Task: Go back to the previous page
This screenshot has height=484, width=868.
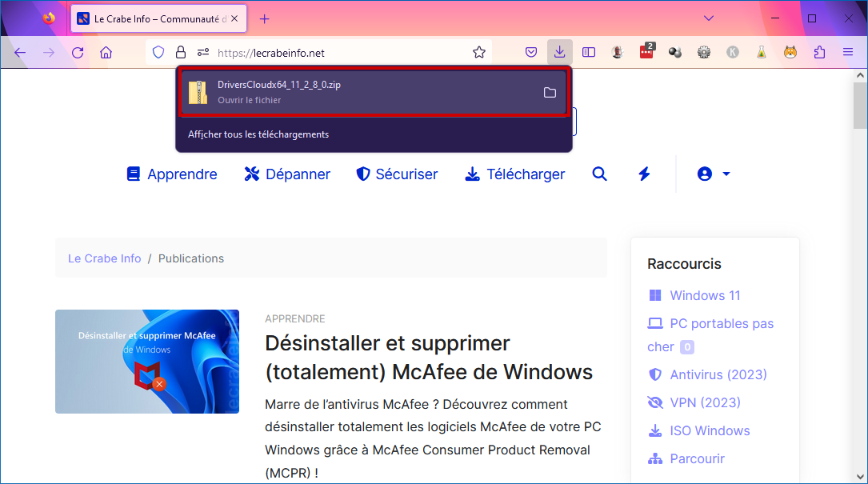Action: 20,53
